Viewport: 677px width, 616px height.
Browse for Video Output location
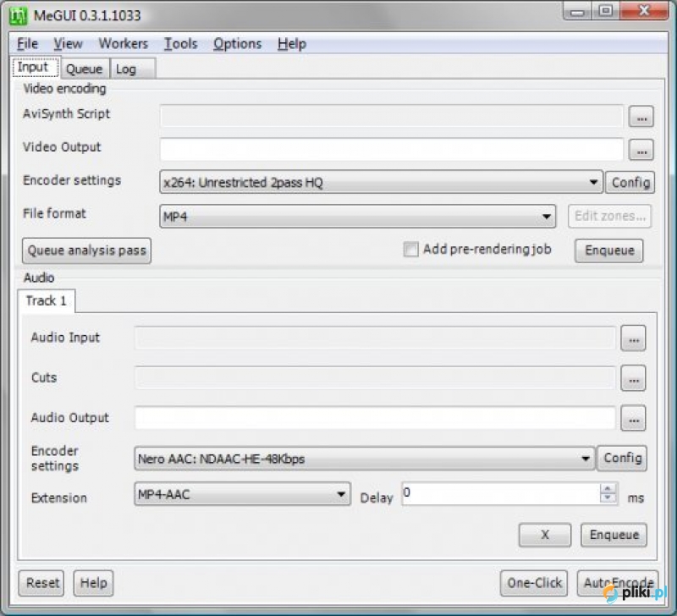pyautogui.click(x=641, y=151)
